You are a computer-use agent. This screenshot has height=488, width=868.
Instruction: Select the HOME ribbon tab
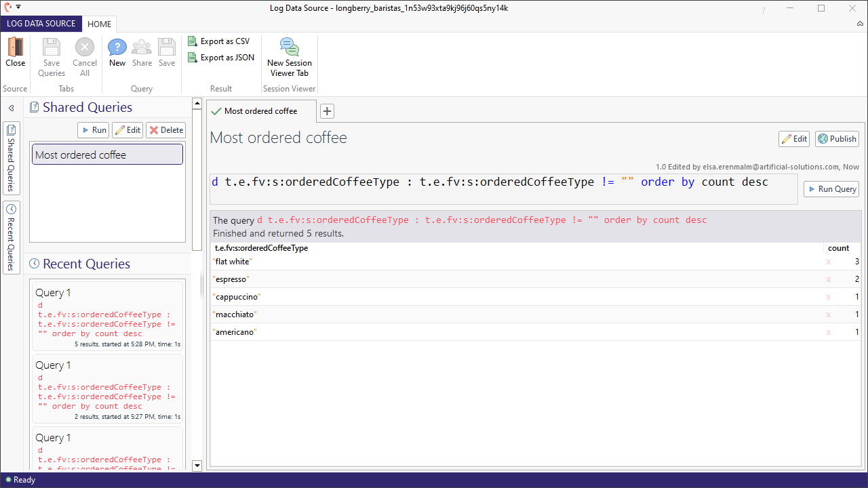coord(99,24)
